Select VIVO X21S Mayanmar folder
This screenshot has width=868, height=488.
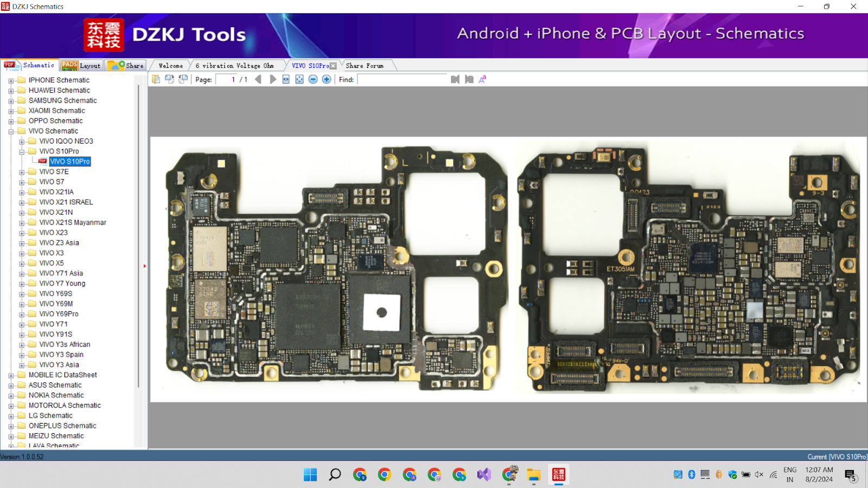tap(73, 222)
